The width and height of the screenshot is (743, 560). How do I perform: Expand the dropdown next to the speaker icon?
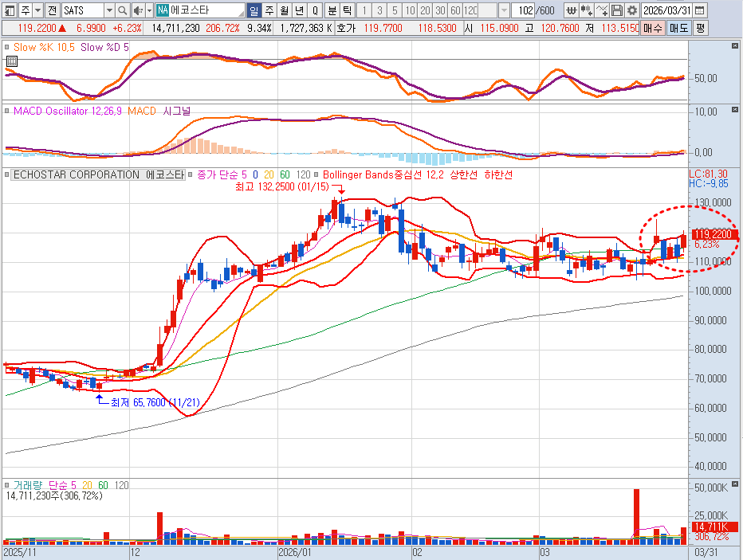point(149,10)
